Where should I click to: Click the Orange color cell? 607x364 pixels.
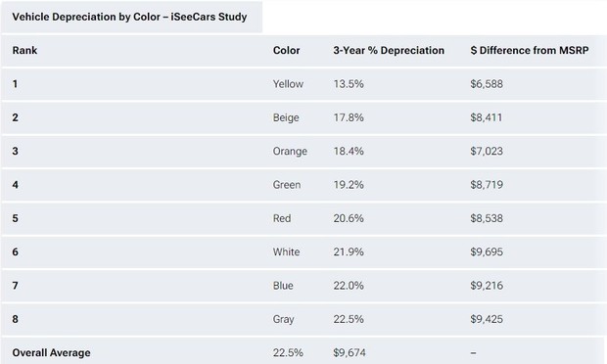tap(290, 152)
